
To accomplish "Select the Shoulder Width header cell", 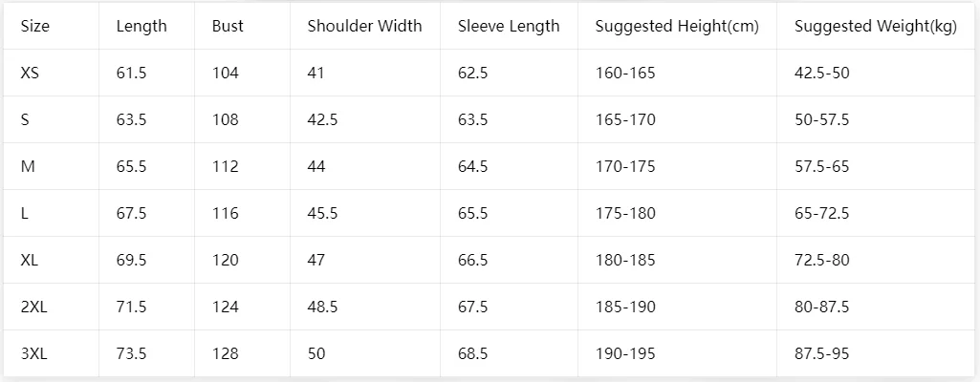I will point(364,26).
